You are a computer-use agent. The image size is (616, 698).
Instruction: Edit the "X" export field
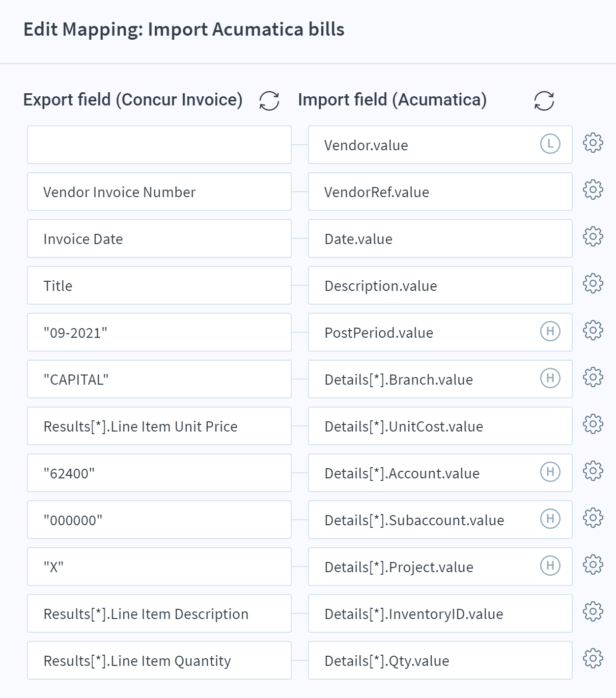[x=159, y=567]
